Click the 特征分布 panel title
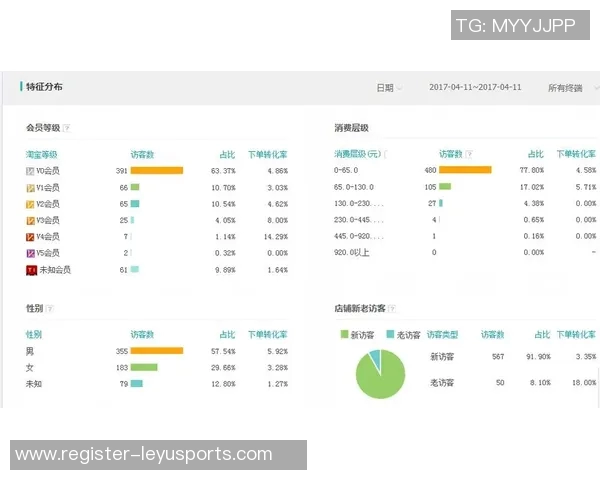Viewport: 600px width, 480px height. 44,87
